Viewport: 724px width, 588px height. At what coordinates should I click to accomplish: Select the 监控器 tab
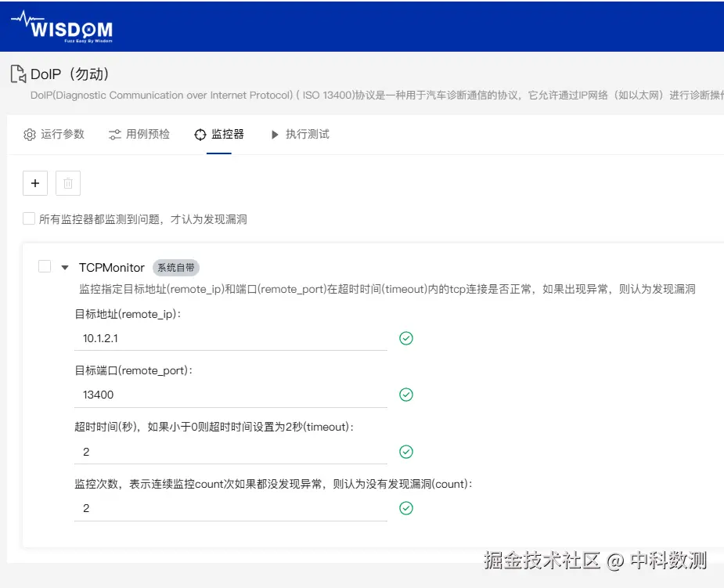219,135
